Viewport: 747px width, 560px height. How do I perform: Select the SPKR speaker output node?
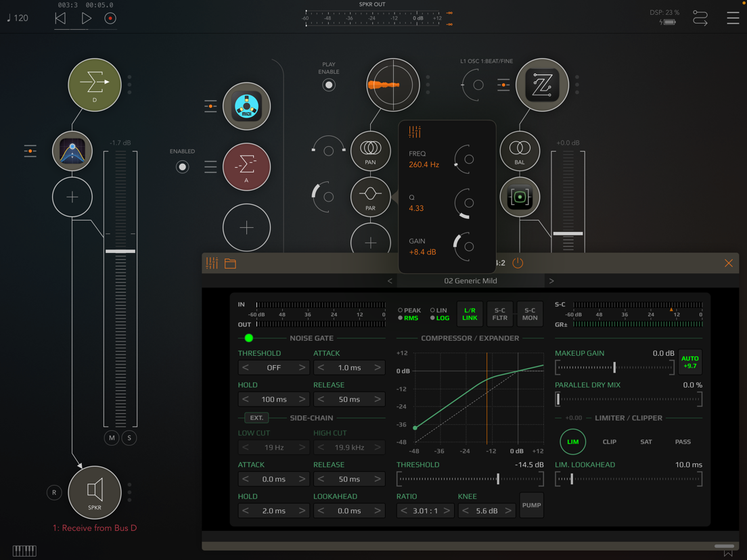(x=95, y=492)
